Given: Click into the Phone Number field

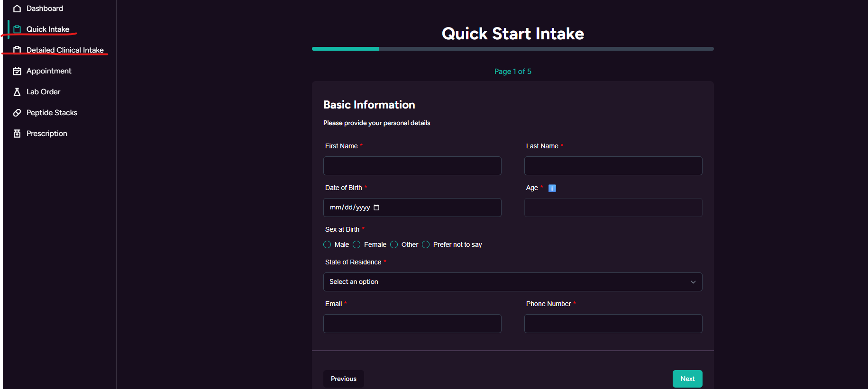Looking at the screenshot, I should tap(613, 324).
